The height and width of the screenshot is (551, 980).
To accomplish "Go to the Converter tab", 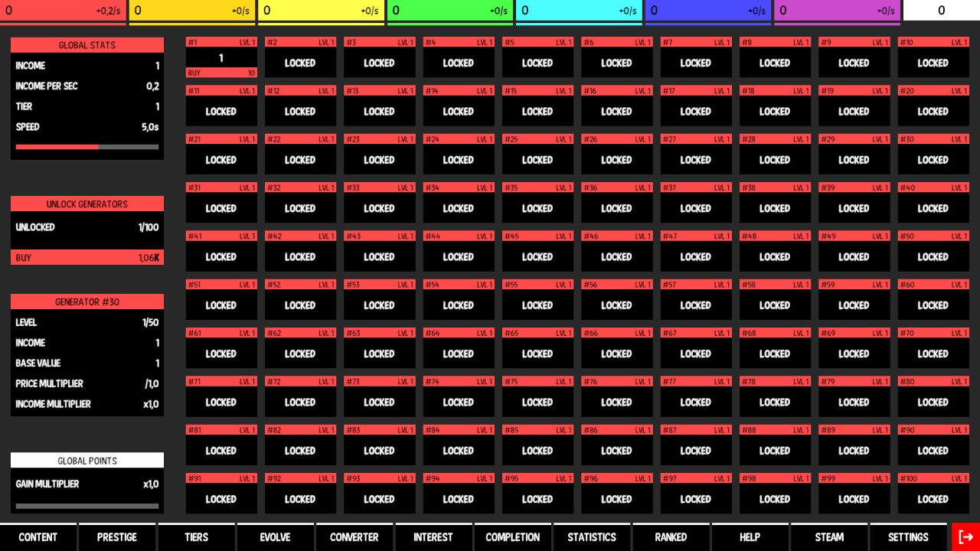I will point(354,537).
